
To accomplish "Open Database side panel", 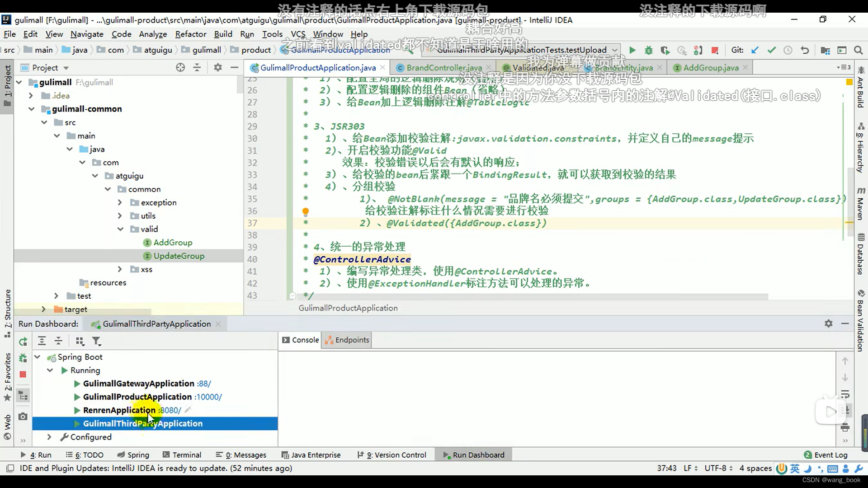I will (x=861, y=254).
